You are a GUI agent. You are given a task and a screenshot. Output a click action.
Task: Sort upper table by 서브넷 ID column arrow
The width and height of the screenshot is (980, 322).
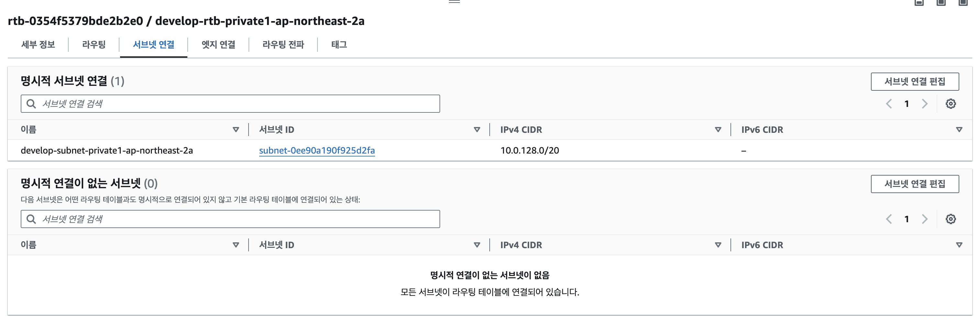pyautogui.click(x=477, y=129)
